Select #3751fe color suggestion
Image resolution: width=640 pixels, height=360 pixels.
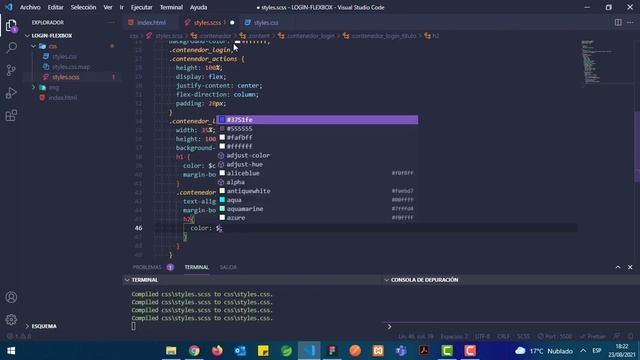pos(317,120)
